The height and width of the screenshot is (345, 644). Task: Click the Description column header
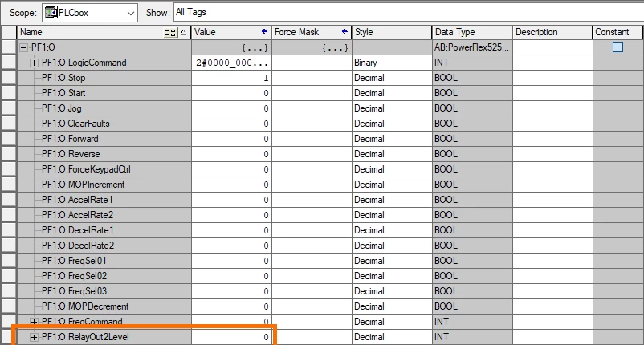tap(552, 32)
